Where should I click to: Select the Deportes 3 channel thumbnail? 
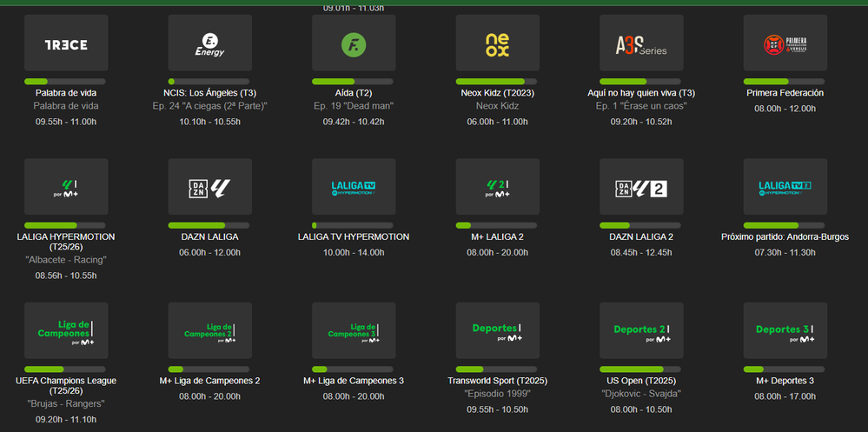[x=785, y=331]
